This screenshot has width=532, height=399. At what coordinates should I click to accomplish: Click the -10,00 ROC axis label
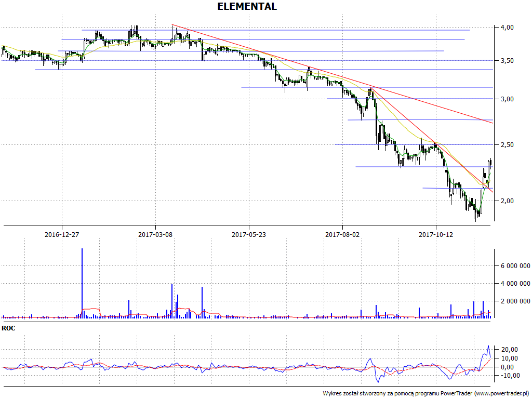click(x=509, y=376)
